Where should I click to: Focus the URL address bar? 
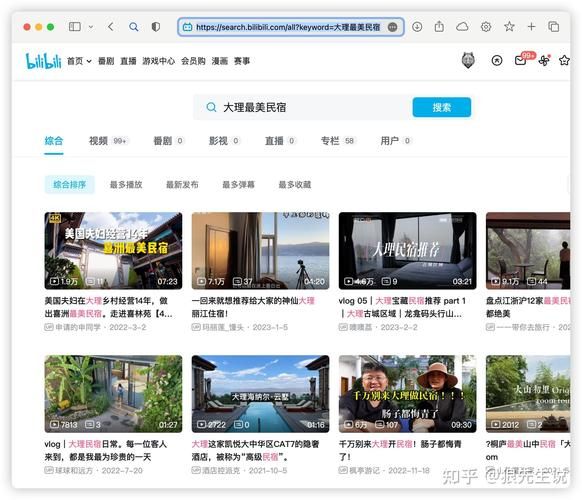point(291,27)
